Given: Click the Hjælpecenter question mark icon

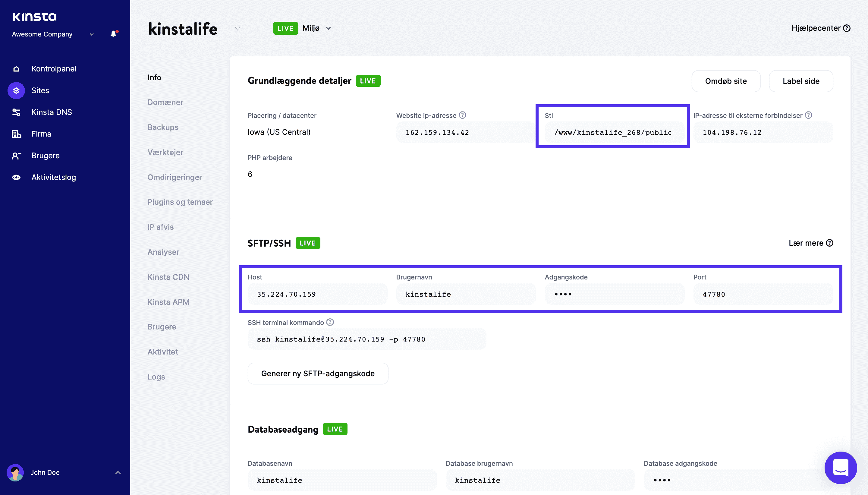Looking at the screenshot, I should point(847,28).
